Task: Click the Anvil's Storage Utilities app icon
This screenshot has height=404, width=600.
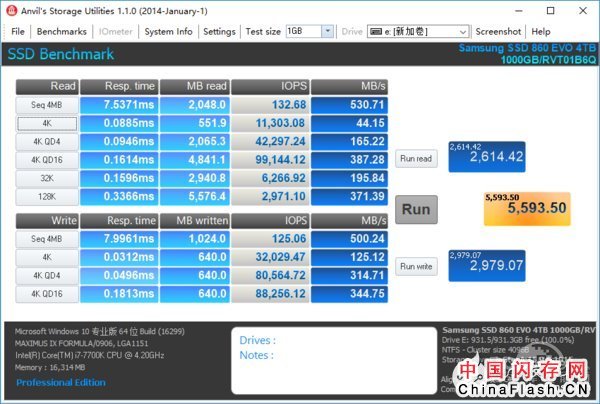Action: 11,10
